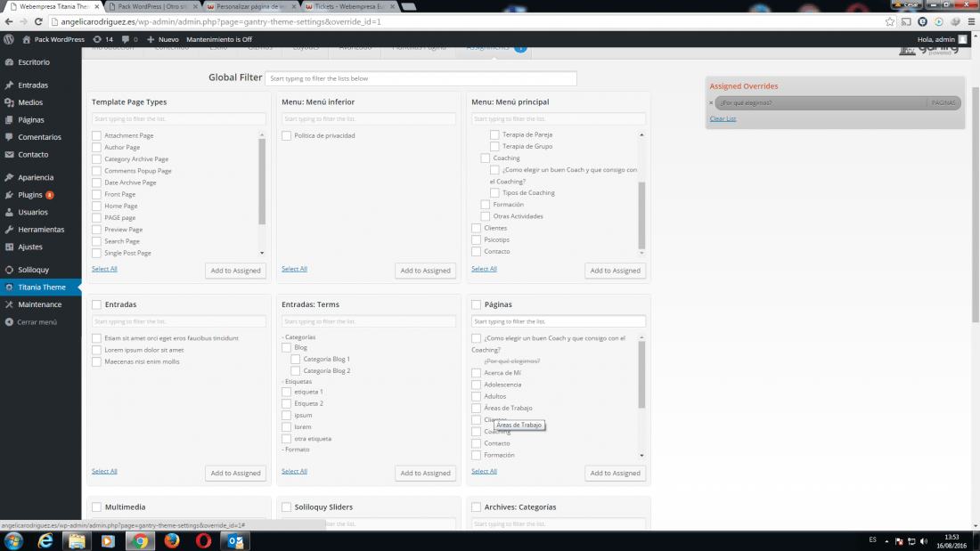Click Mantenimiento is Off in admin bar
Viewport: 980px width, 551px height.
coord(219,39)
